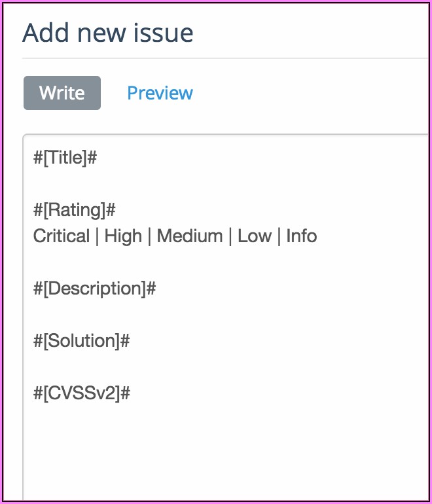
Task: Click empty editor area below #[CVSSv2]#
Action: pos(196,452)
